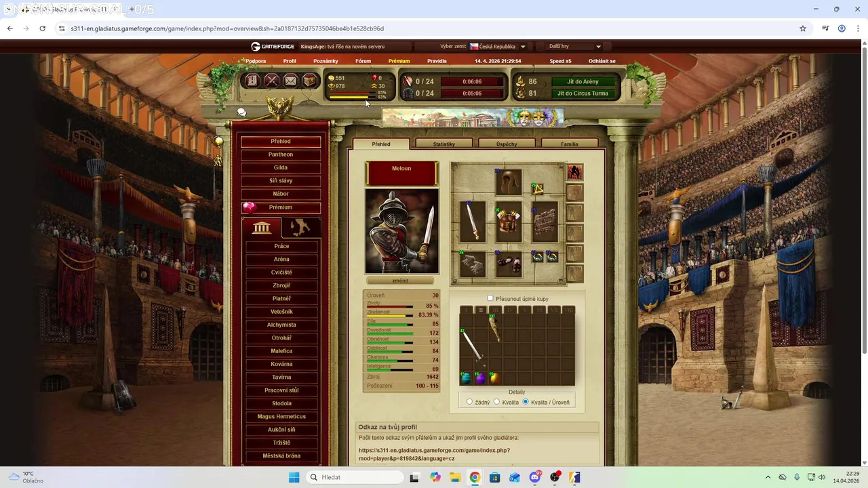The width and height of the screenshot is (868, 488).
Task: Go to Cvičiště training menu item
Action: coord(281,272)
